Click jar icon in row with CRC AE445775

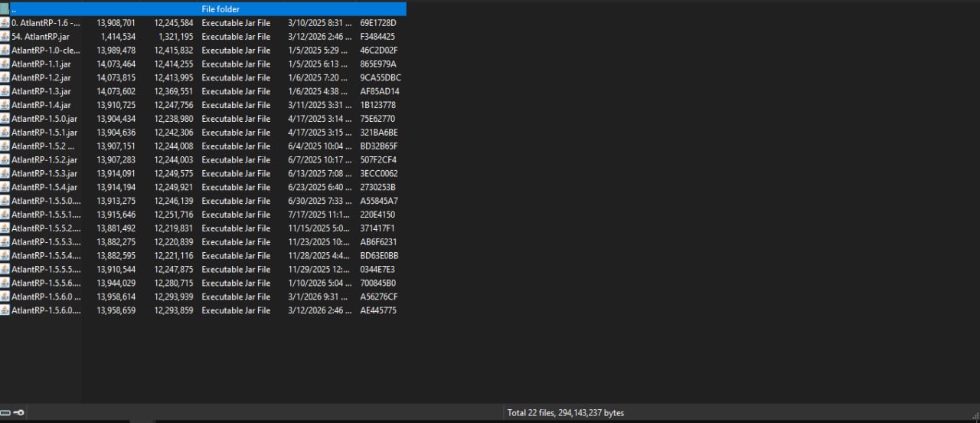(x=5, y=310)
